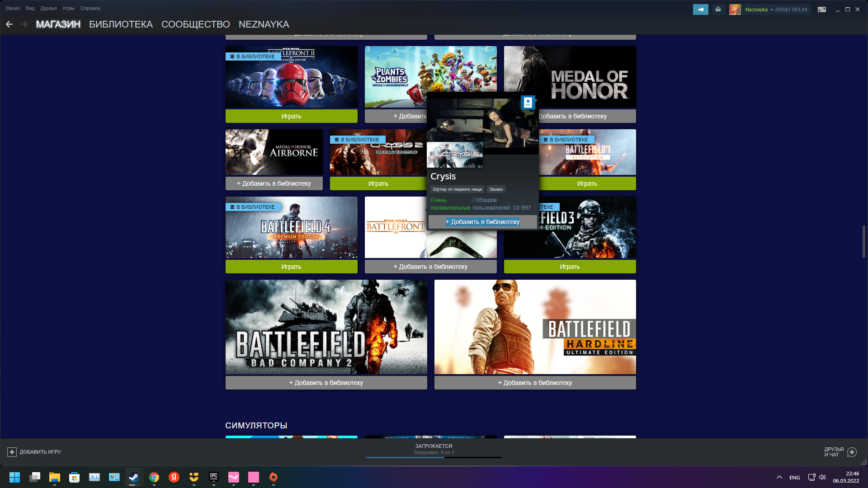The height and width of the screenshot is (488, 868).
Task: Click the network tray icon
Action: point(811,477)
